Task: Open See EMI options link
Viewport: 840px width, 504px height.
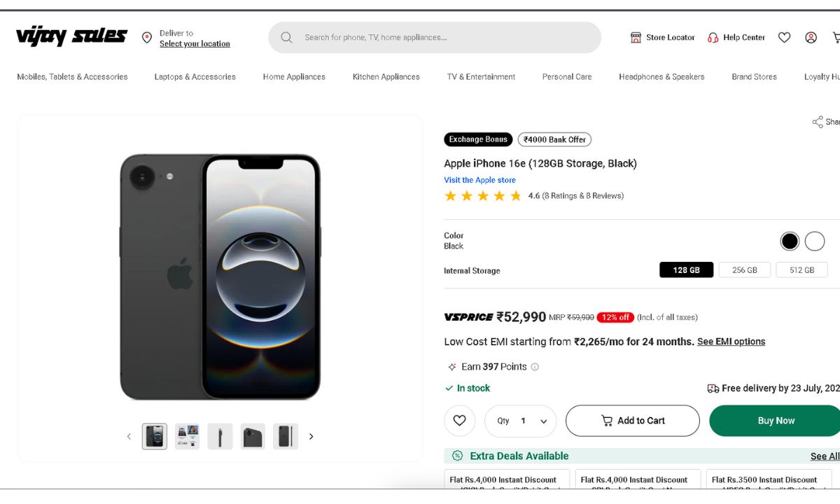Action: [x=731, y=342]
